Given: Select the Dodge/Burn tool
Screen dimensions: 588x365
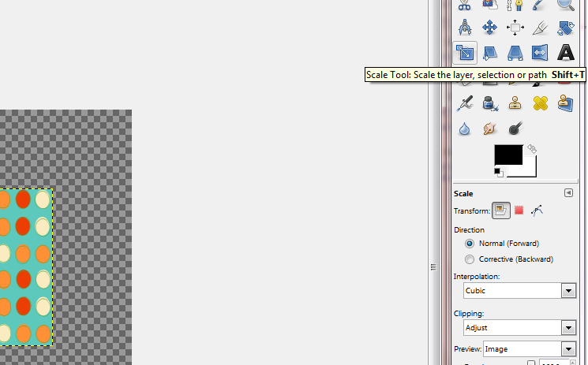Looking at the screenshot, I should tap(515, 128).
